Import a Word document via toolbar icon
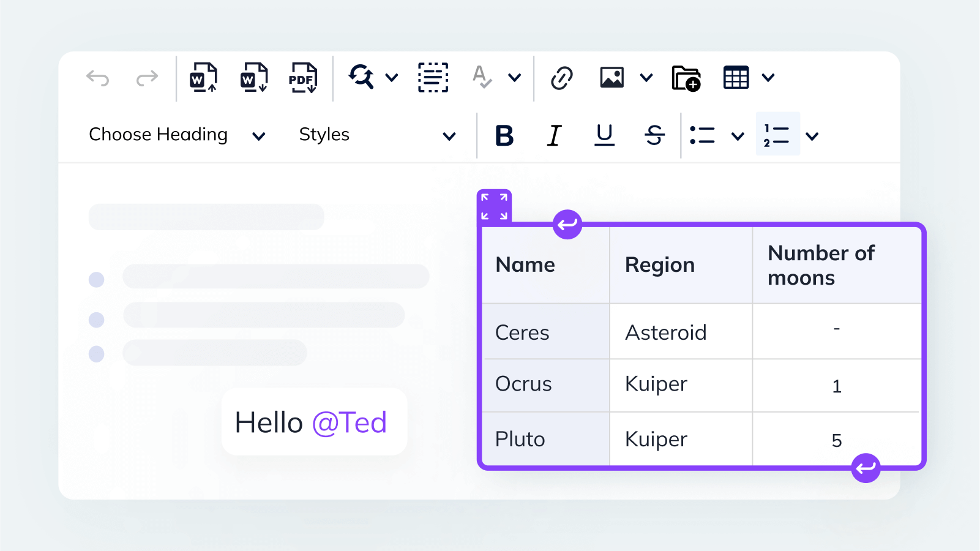Screen dimensions: 980x551 (x=203, y=78)
